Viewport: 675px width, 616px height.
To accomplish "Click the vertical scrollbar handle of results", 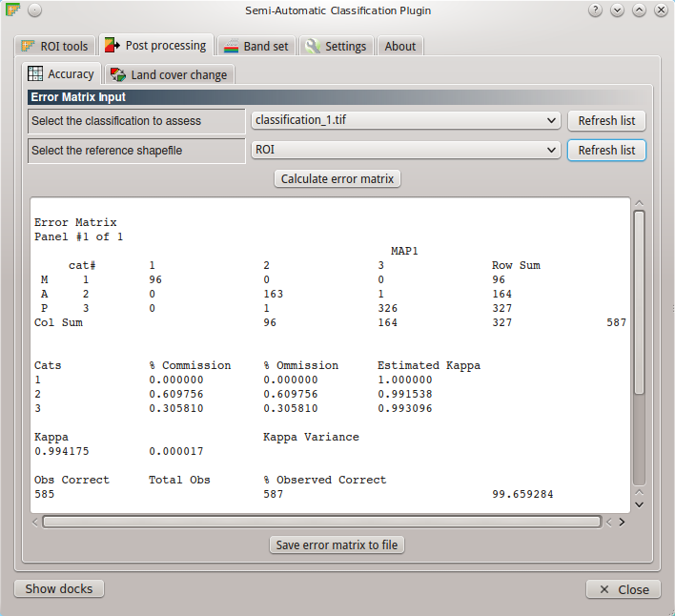I will point(640,302).
